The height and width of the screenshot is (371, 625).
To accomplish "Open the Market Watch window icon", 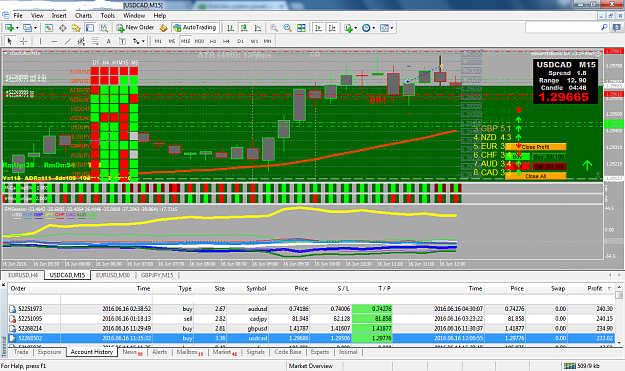I will coord(49,28).
